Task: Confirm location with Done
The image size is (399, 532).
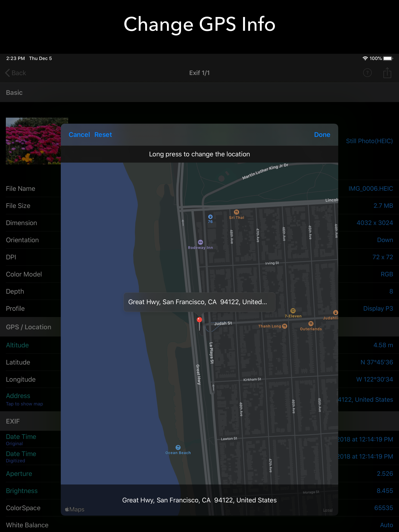Action: point(322,135)
